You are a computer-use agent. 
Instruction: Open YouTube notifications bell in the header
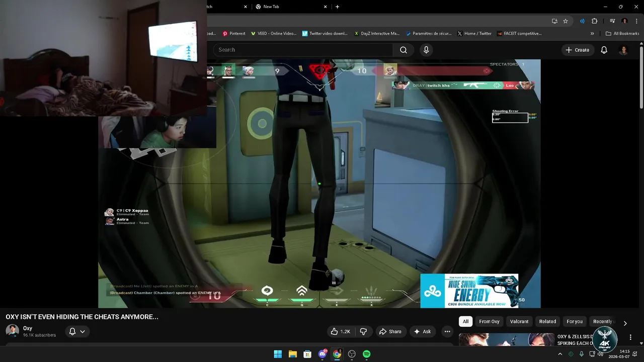pos(604,50)
